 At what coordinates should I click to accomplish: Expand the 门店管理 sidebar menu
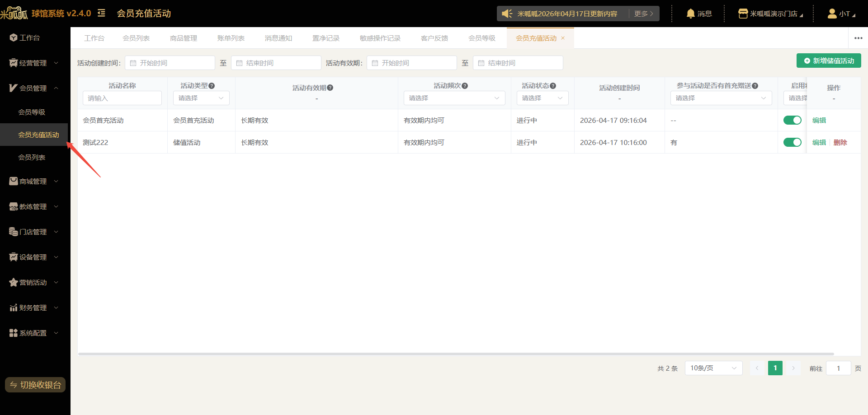[34, 232]
